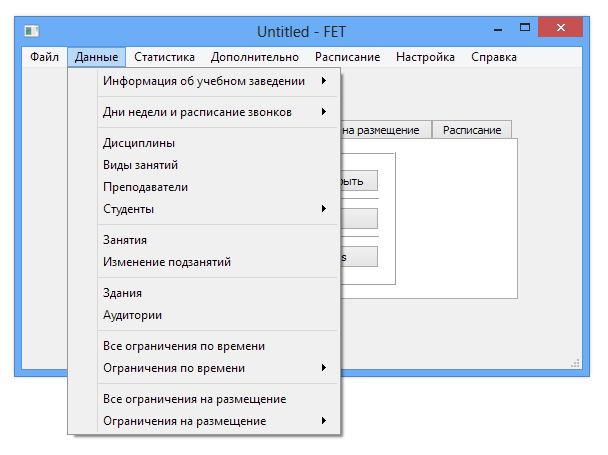Switch to the Расписание tab
The height and width of the screenshot is (455, 608).
[x=473, y=130]
